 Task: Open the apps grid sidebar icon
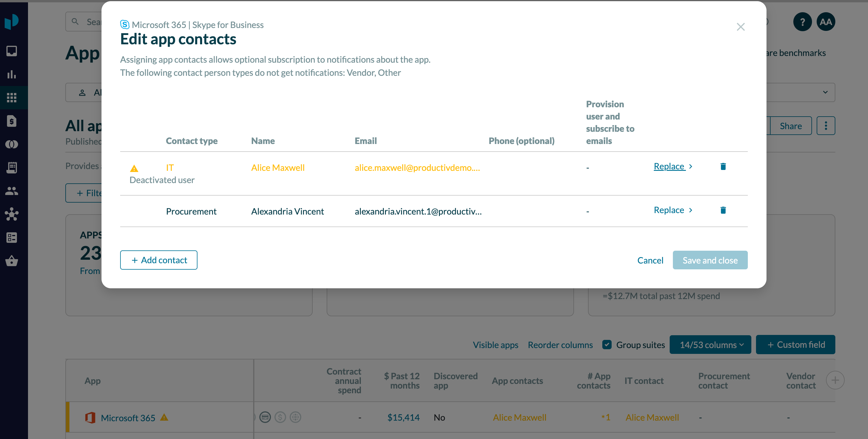[x=12, y=98]
